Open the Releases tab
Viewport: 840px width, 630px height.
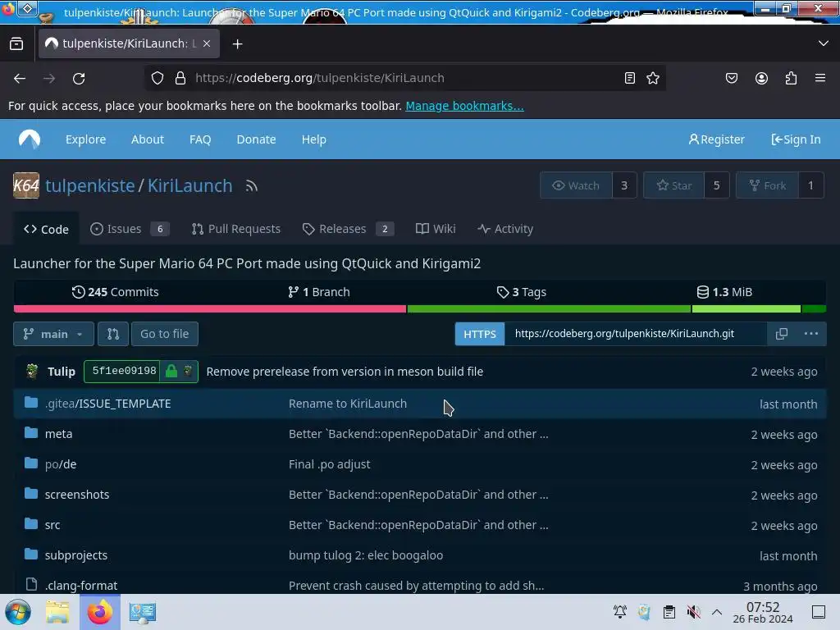point(348,230)
